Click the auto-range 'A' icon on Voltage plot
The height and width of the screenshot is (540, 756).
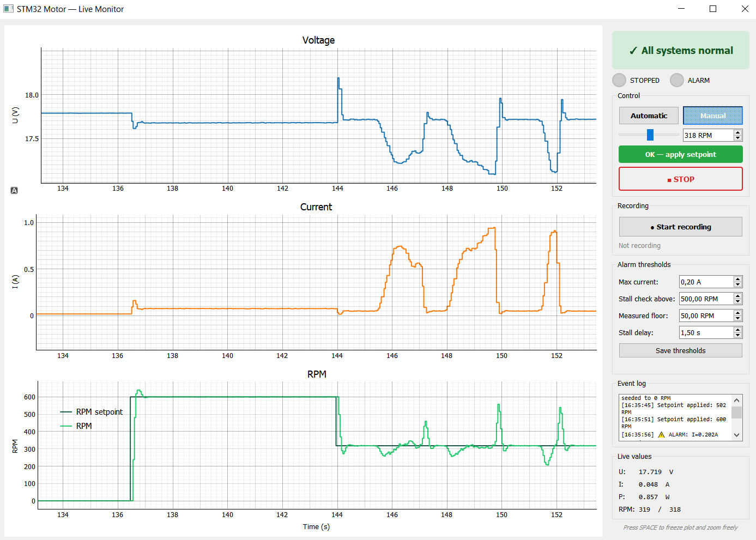click(x=14, y=190)
